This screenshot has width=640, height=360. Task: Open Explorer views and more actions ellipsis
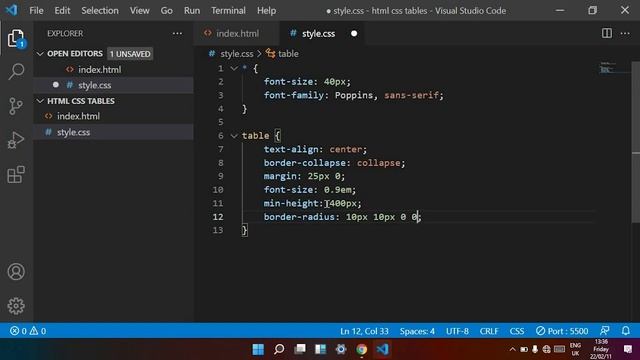177,33
